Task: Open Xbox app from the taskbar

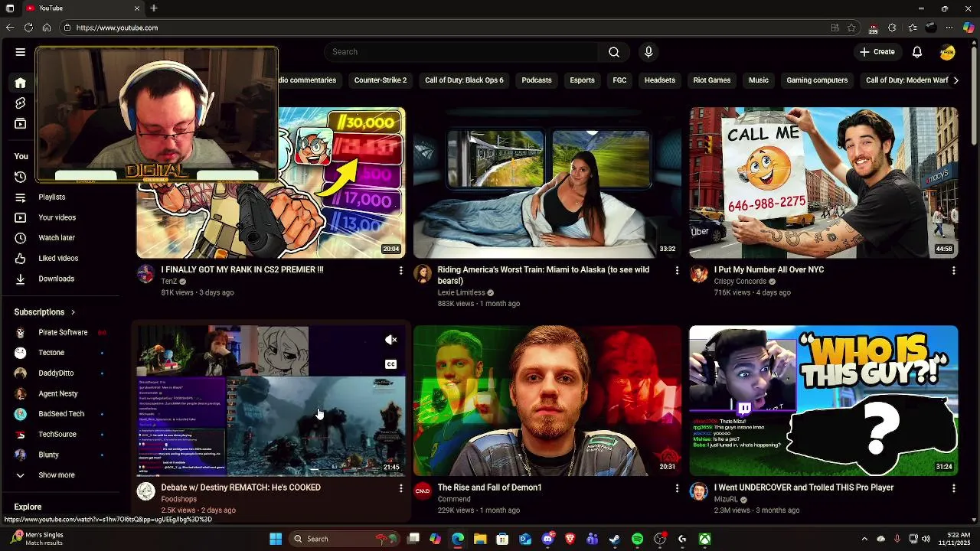Action: [705, 539]
